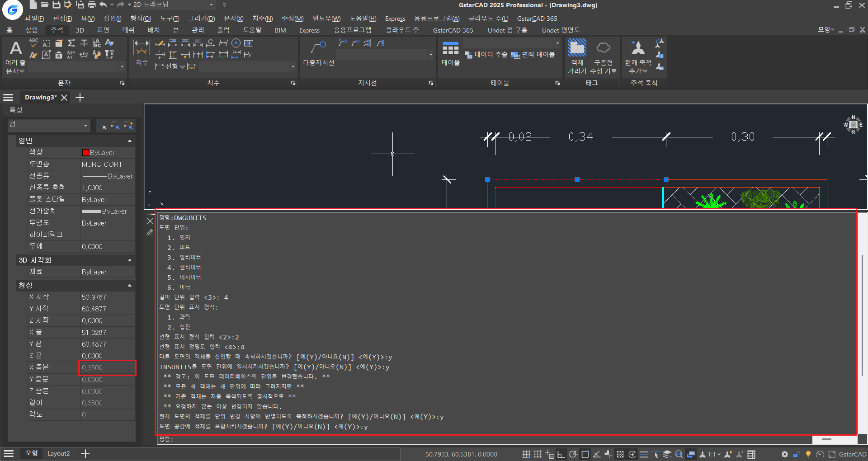The width and height of the screenshot is (868, 461).
Task: Click the view cube compass widget
Action: (x=853, y=125)
